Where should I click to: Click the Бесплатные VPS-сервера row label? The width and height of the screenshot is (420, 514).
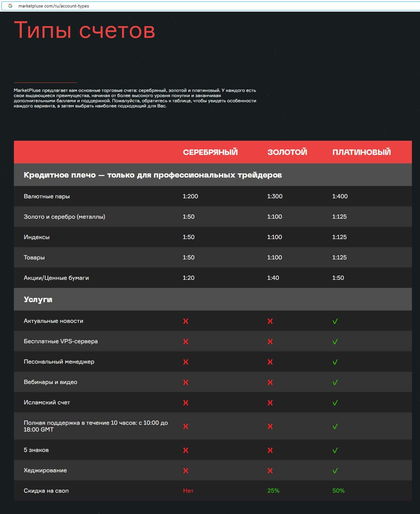click(x=61, y=341)
